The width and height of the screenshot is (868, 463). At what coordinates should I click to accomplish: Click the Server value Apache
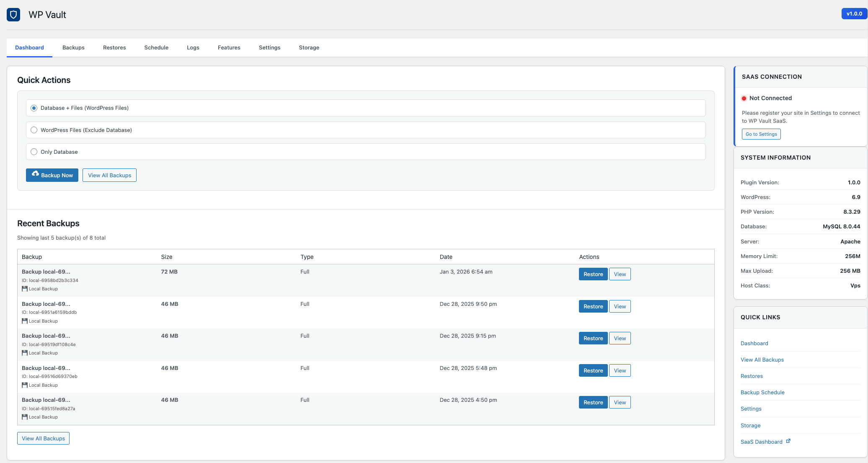(x=850, y=241)
